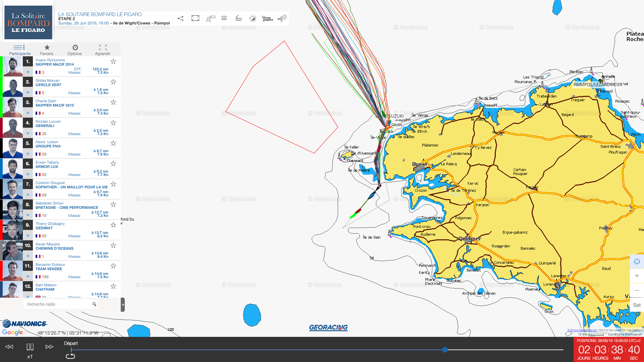Zoom out on the map
Image resolution: width=644 pixels, height=362 pixels.
637,290
